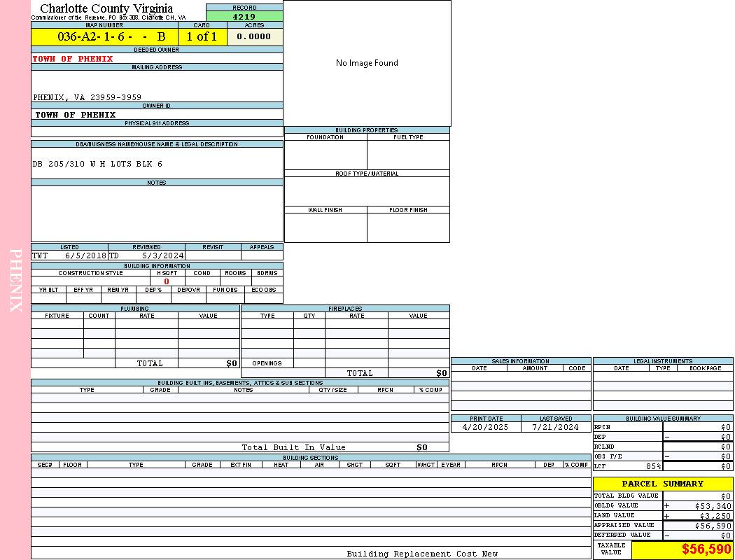
Task: Click the 'No Image Found' photo placeholder
Action: click(367, 63)
